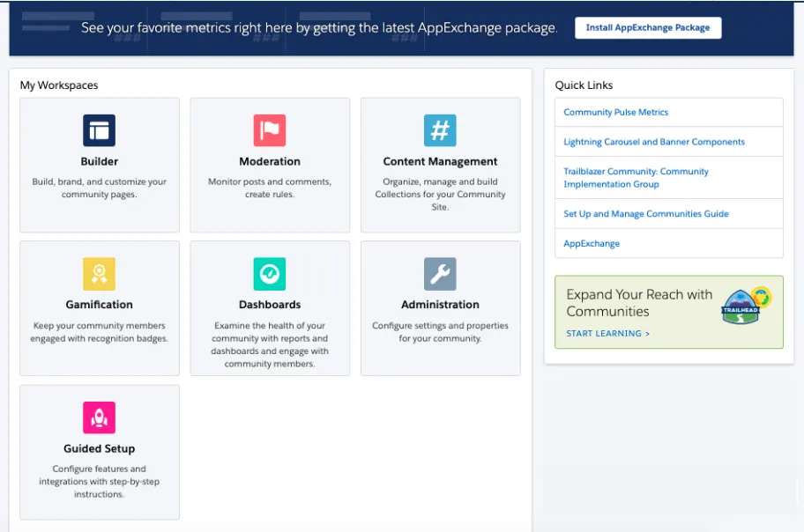Open the Builder workspace icon

click(99, 129)
